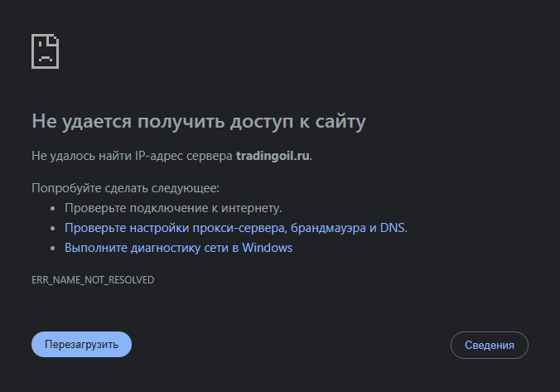Click the frowning face inside page icon
Screen dimensions: 560x392
click(45, 54)
